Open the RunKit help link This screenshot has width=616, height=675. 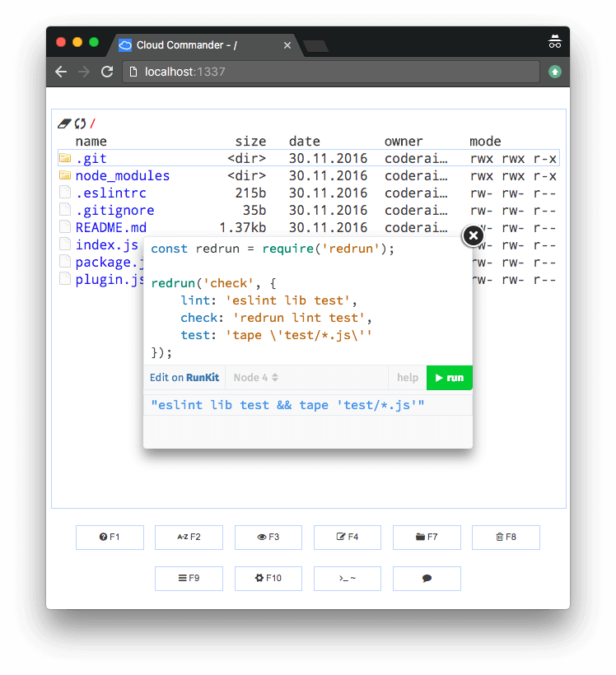coord(408,378)
